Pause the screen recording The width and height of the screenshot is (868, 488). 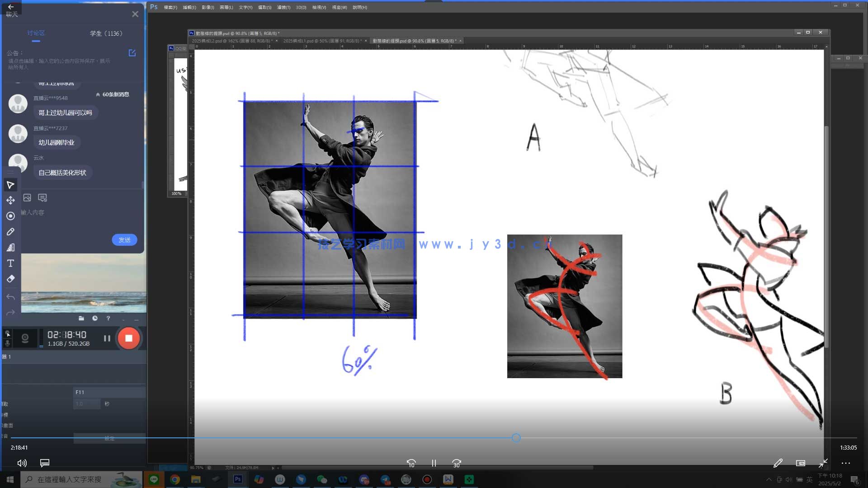[107, 338]
